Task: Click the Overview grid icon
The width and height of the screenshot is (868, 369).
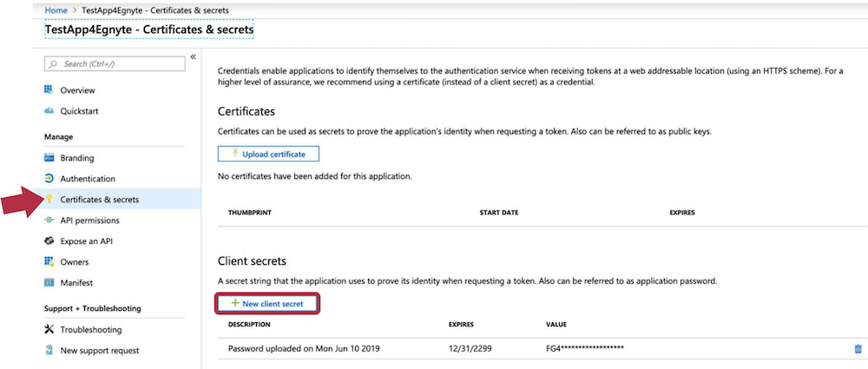Action: point(49,89)
